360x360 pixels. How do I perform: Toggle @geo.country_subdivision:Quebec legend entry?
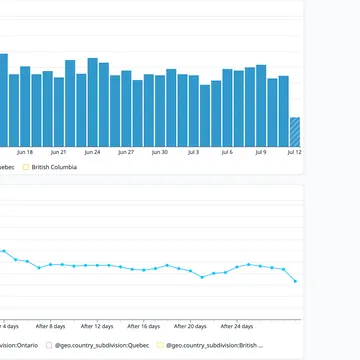pyautogui.click(x=98, y=345)
